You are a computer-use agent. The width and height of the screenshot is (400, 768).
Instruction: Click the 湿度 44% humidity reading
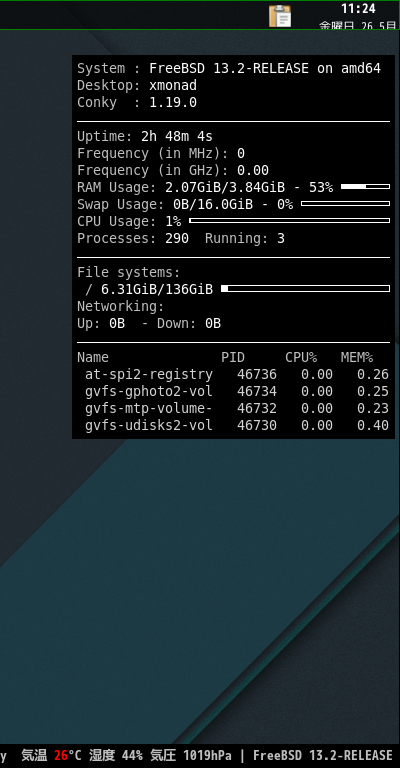(116, 755)
